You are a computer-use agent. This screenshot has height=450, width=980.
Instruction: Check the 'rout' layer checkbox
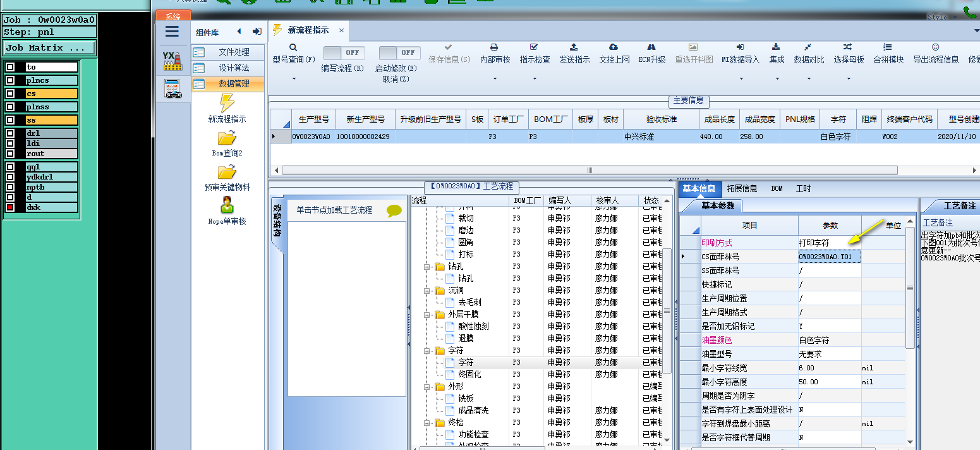[10, 154]
